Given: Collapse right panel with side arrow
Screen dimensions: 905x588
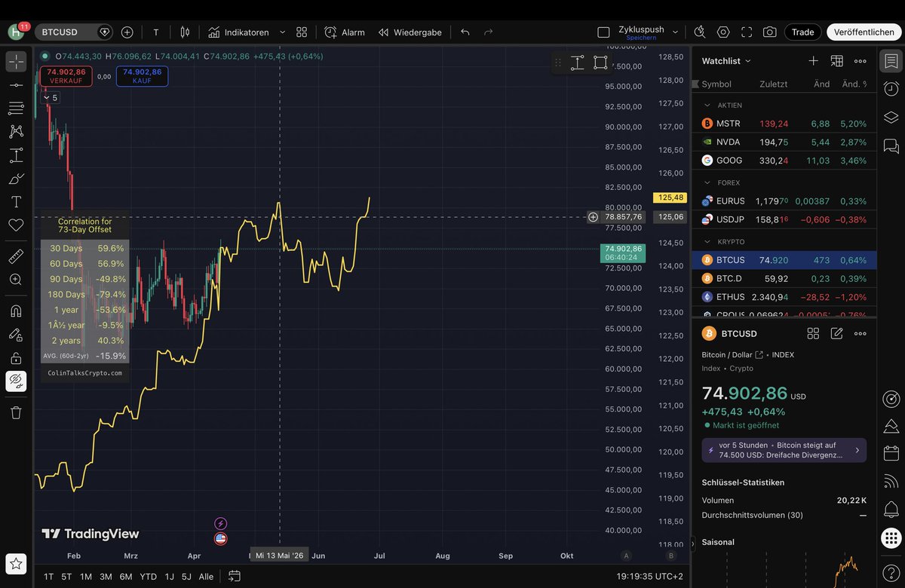Looking at the screenshot, I should click(693, 544).
